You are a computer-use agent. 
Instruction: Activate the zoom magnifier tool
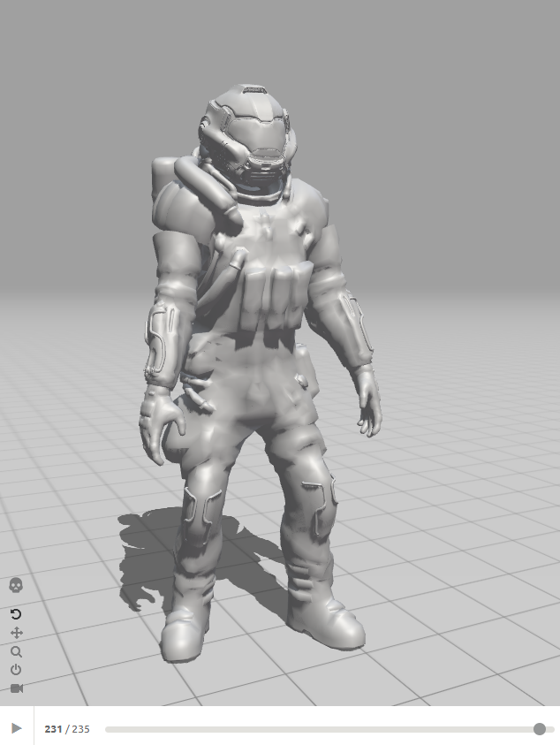pos(16,651)
